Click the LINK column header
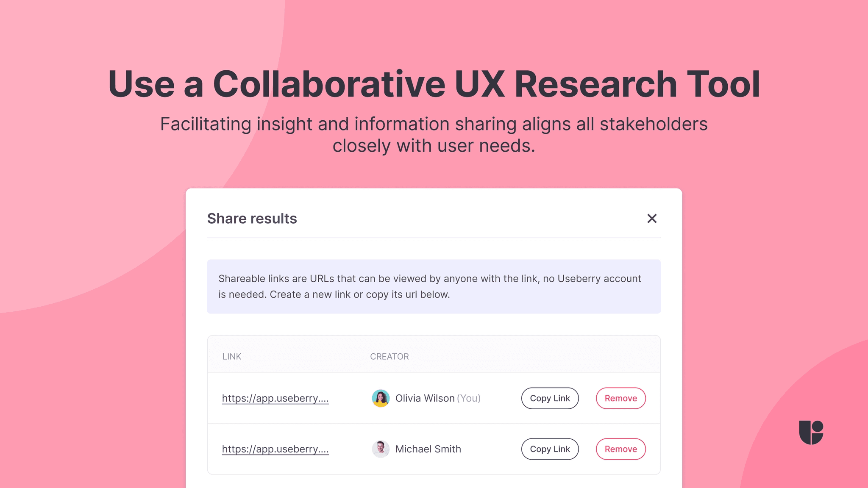The height and width of the screenshot is (488, 868). 232,356
